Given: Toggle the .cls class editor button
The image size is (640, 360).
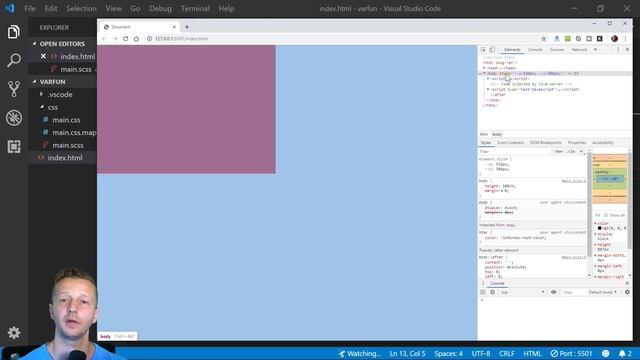Looking at the screenshot, I should 571,151.
